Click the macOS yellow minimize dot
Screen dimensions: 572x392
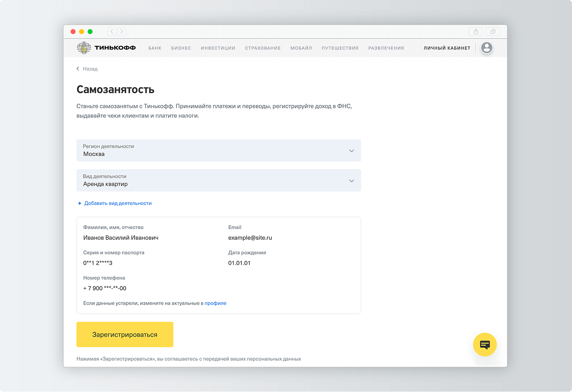pos(82,32)
